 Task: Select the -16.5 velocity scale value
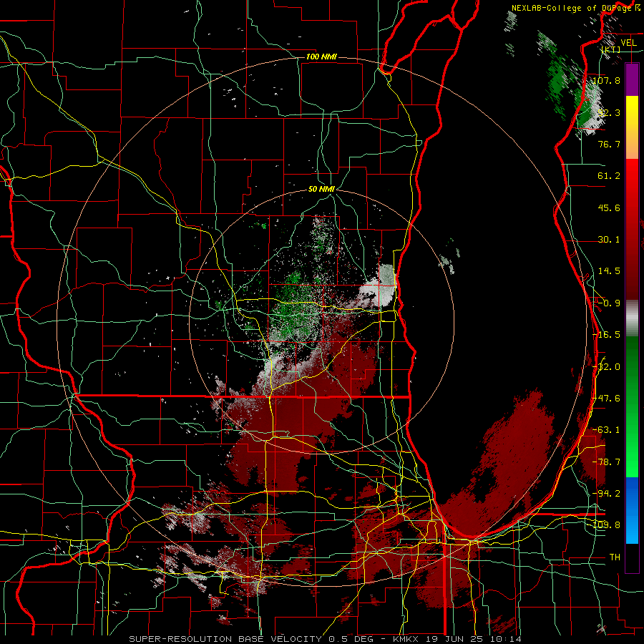[607, 335]
